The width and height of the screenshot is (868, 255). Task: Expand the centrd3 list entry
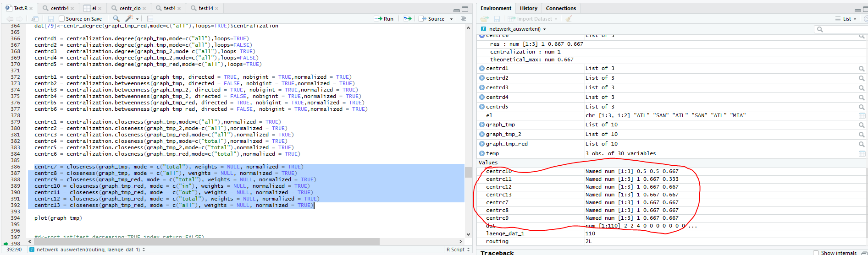[x=482, y=87]
